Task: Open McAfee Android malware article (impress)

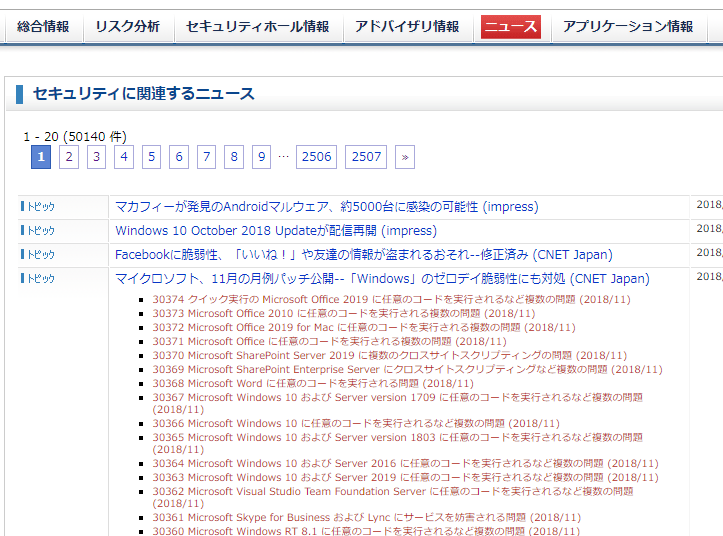Action: pos(326,207)
